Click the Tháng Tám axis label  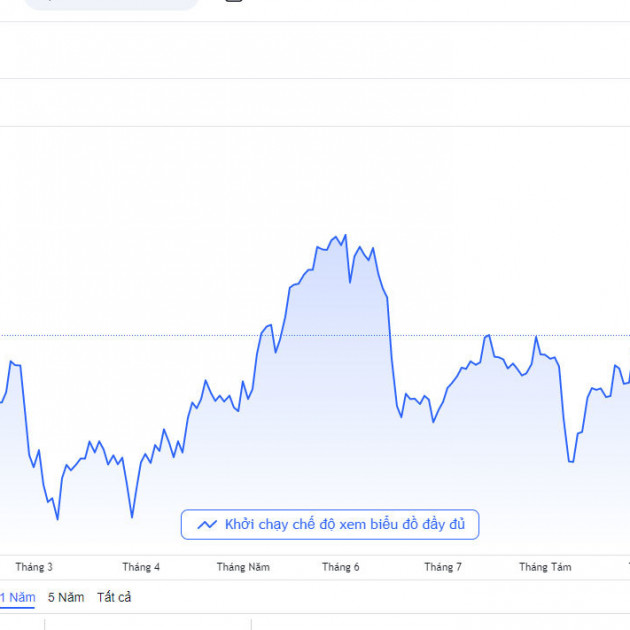click(x=545, y=567)
